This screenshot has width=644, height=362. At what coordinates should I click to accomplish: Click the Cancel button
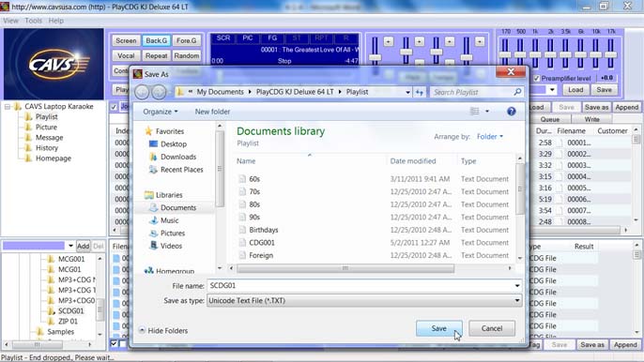pos(492,328)
